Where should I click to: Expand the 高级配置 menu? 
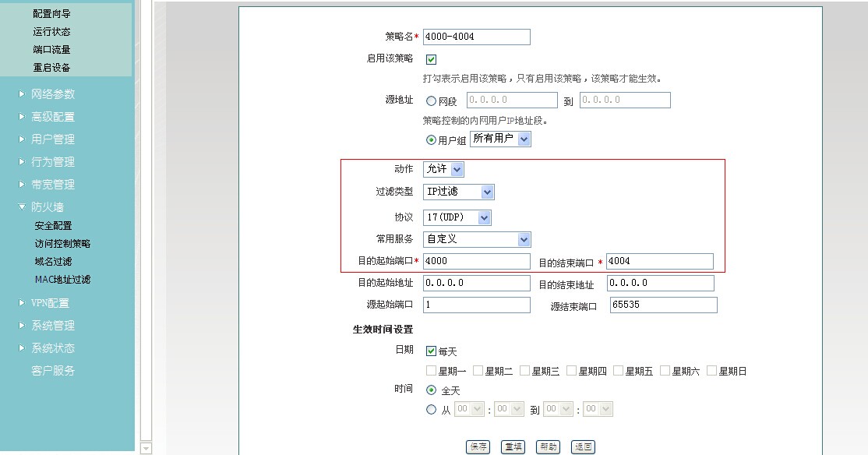pyautogui.click(x=52, y=117)
